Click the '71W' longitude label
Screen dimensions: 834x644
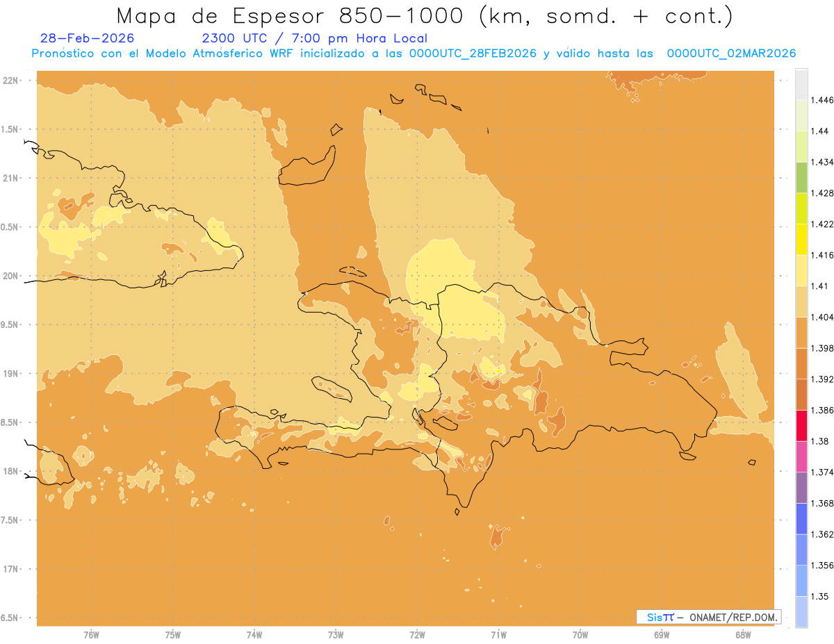498,635
